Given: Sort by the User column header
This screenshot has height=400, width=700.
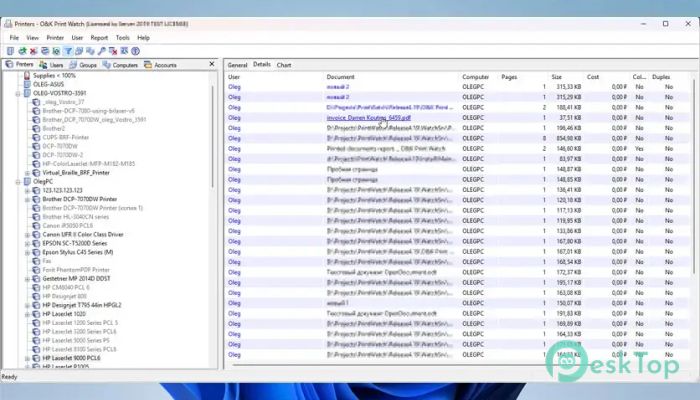Looking at the screenshot, I should pos(234,77).
